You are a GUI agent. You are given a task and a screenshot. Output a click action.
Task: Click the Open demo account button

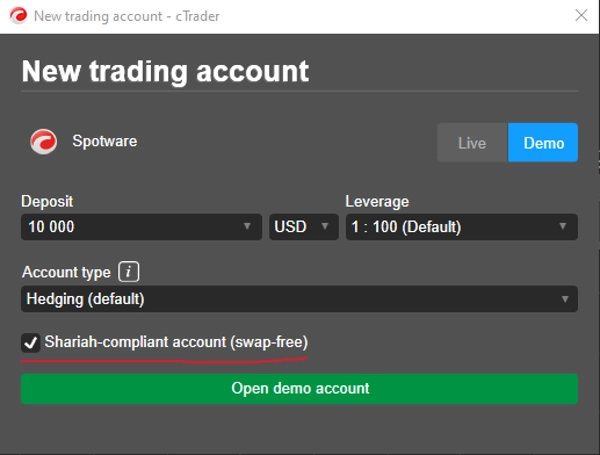(299, 389)
